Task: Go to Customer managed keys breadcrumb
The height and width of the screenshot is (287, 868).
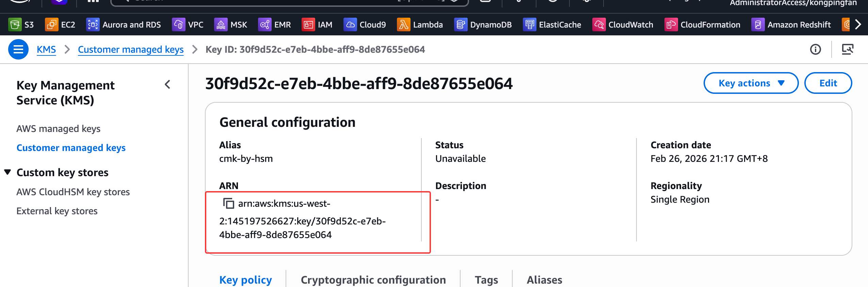Action: [131, 50]
